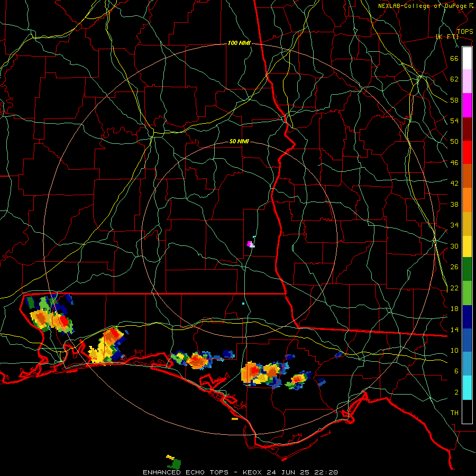This screenshot has width=476, height=476.
Task: Click the dark green legend swatch
Action: pos(467,269)
